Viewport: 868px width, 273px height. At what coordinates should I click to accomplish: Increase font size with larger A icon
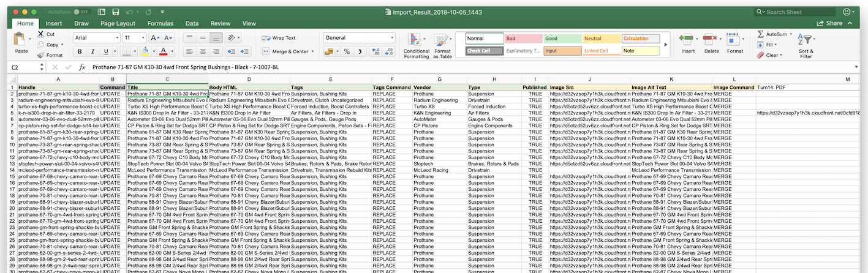154,37
